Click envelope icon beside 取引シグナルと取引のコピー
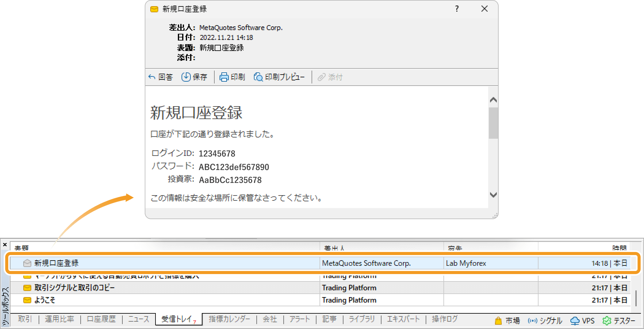 coord(27,288)
